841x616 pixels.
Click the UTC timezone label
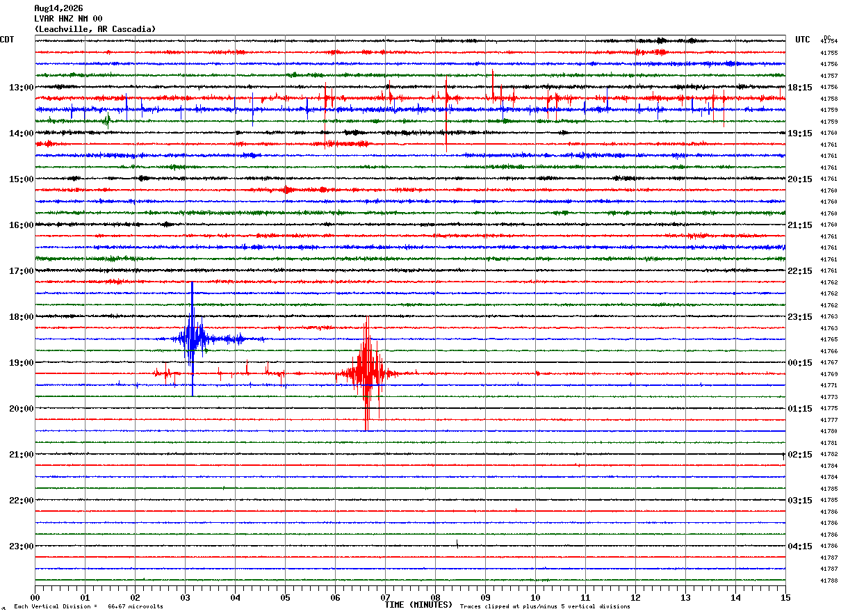803,40
